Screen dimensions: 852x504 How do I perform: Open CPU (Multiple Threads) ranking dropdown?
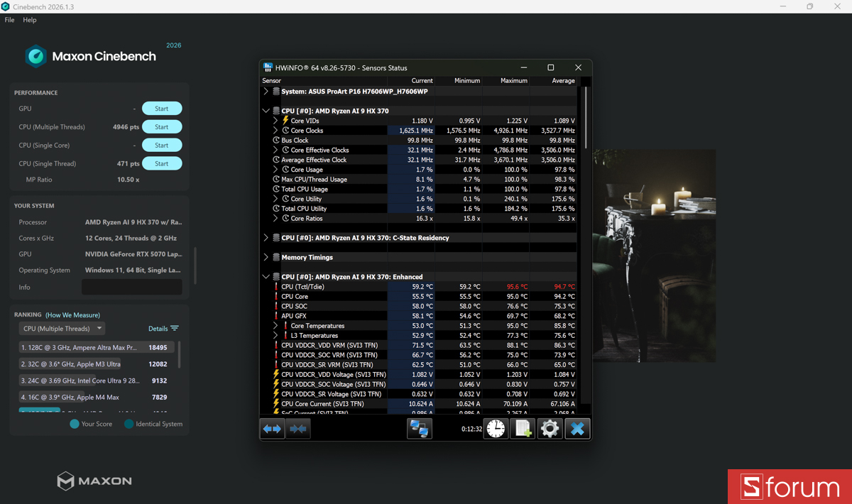point(62,329)
